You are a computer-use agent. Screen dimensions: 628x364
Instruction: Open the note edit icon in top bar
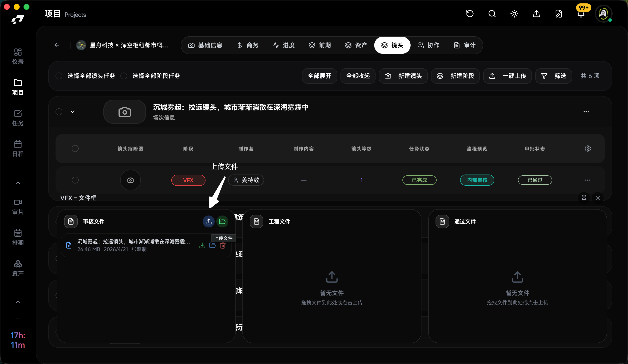tap(558, 14)
